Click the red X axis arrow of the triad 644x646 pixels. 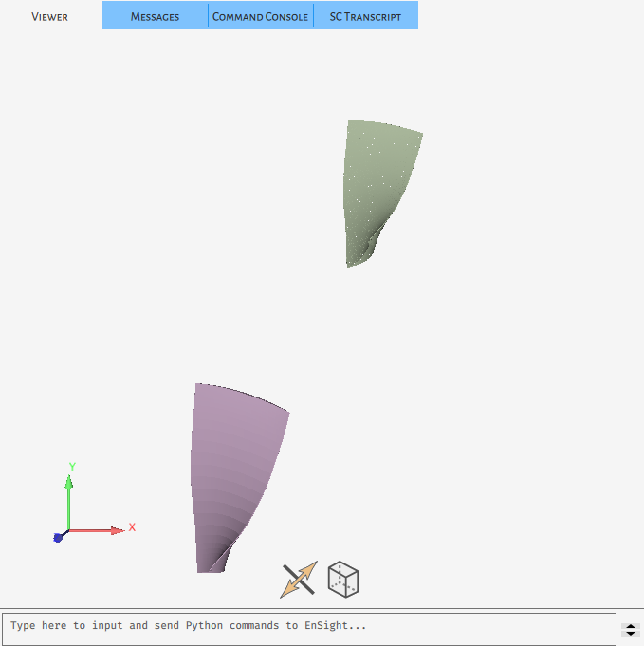click(98, 530)
